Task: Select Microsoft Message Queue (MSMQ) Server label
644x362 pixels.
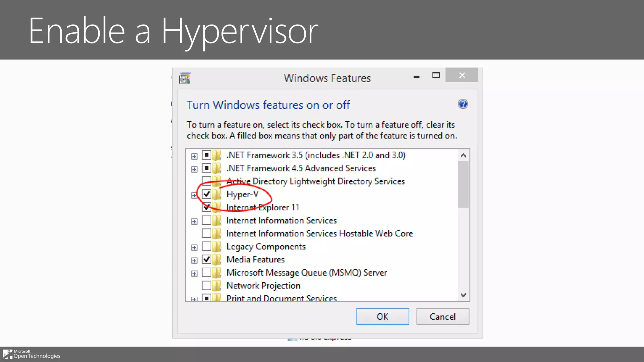Action: click(307, 273)
